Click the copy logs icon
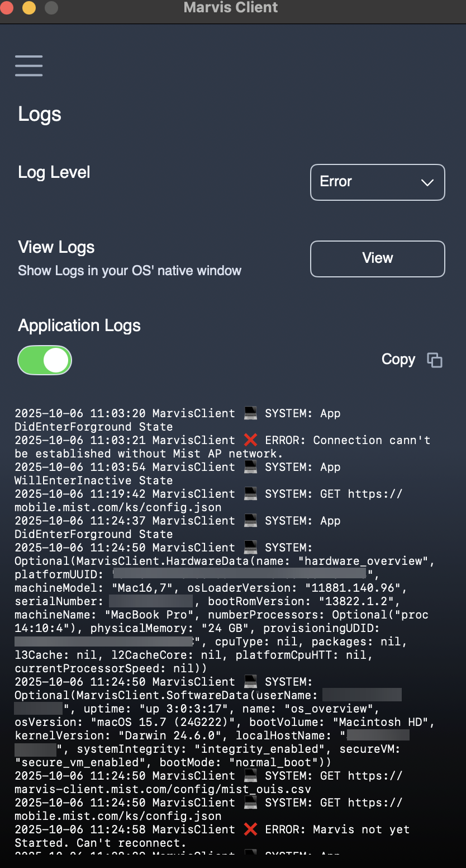Image resolution: width=466 pixels, height=868 pixels. point(435,360)
